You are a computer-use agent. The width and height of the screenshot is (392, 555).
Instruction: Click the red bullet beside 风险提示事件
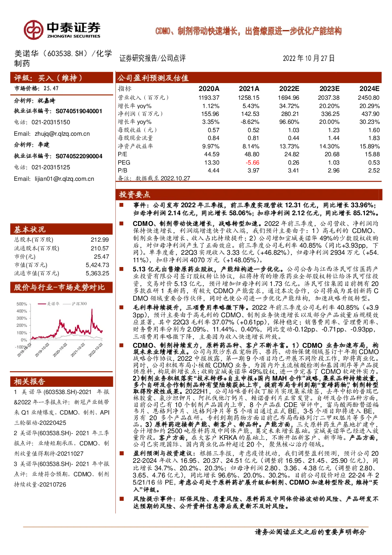[121, 499]
